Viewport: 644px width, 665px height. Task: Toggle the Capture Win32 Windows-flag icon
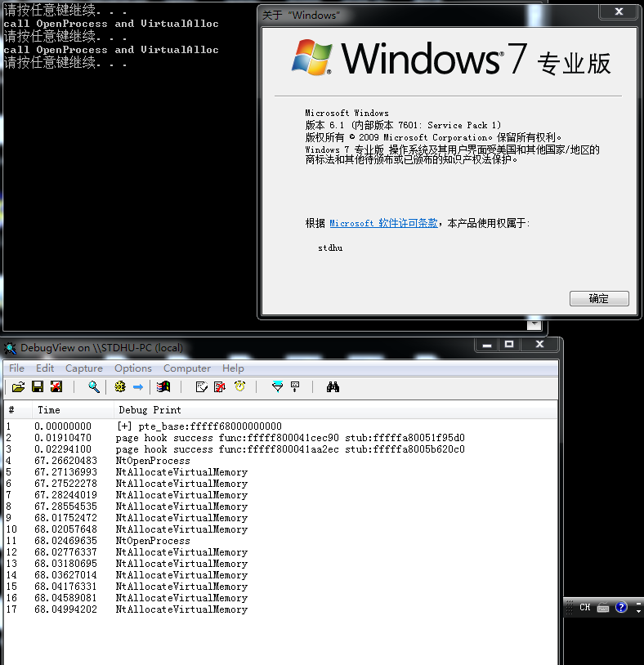pos(163,386)
